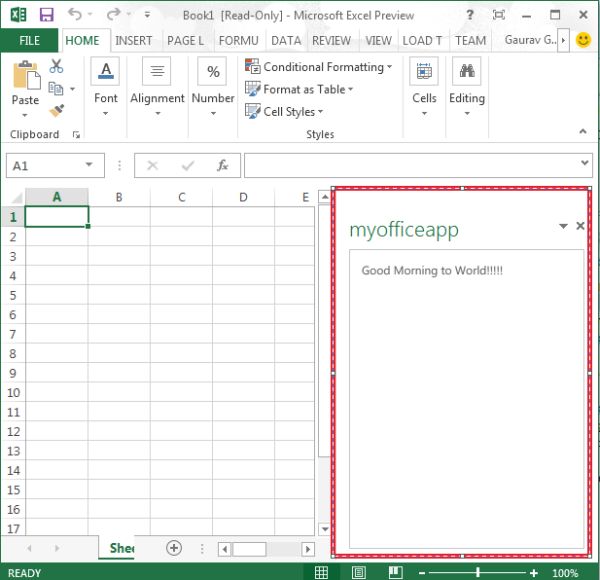This screenshot has width=600, height=580.
Task: Click the smiley feedback icon
Action: tap(583, 40)
